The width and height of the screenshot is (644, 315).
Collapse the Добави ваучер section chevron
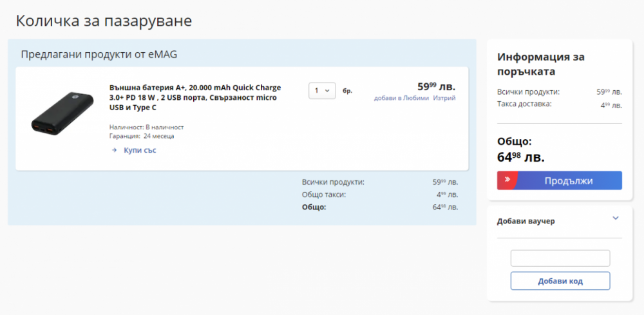point(615,218)
